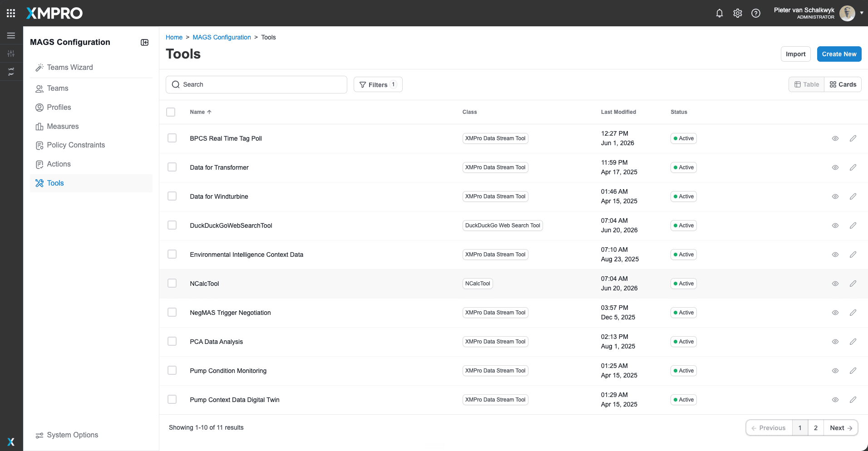Open the help question mark icon
Image resolution: width=868 pixels, height=451 pixels.
pyautogui.click(x=756, y=13)
